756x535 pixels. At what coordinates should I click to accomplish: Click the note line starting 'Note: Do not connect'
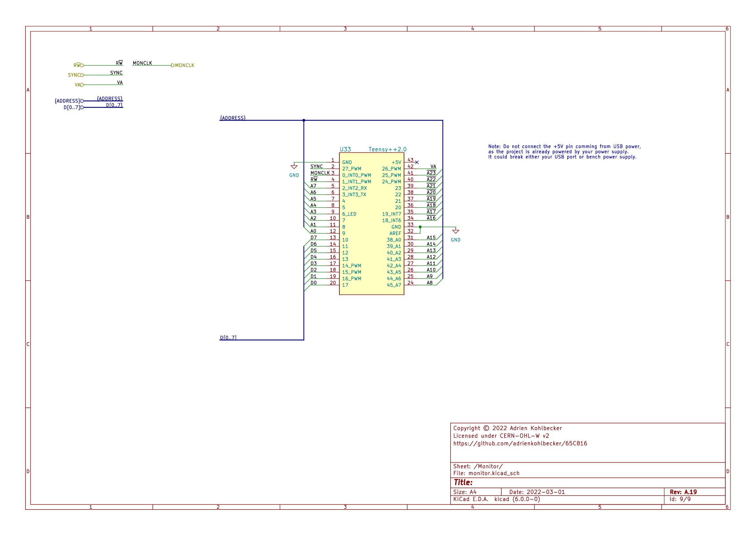click(x=564, y=146)
